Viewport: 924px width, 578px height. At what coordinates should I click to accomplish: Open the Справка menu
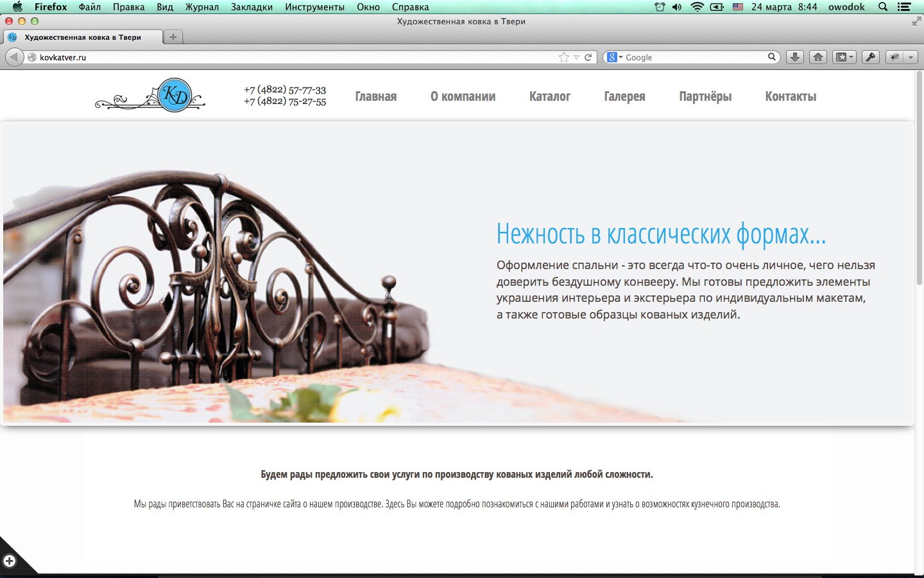410,7
